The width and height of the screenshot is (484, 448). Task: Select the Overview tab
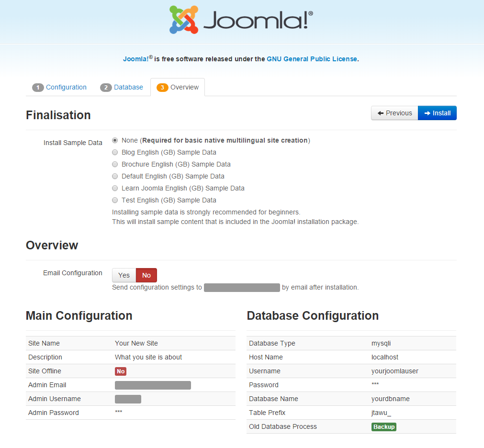pos(178,87)
